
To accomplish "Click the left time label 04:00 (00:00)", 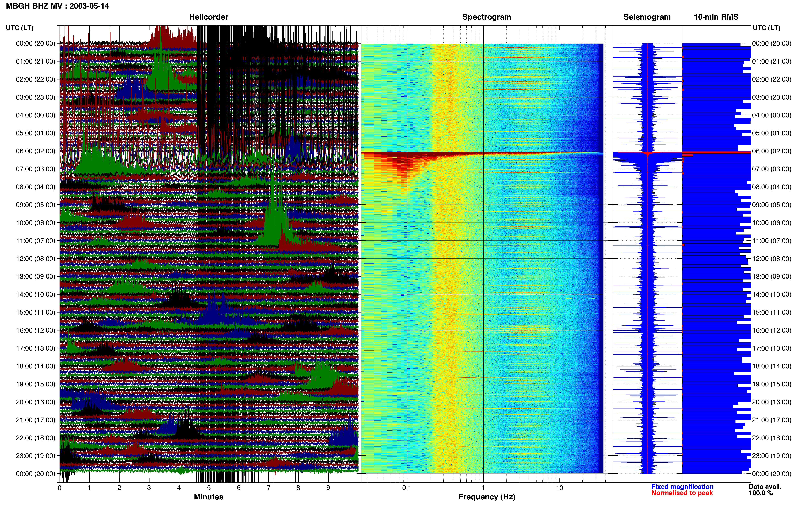I will 36,115.
